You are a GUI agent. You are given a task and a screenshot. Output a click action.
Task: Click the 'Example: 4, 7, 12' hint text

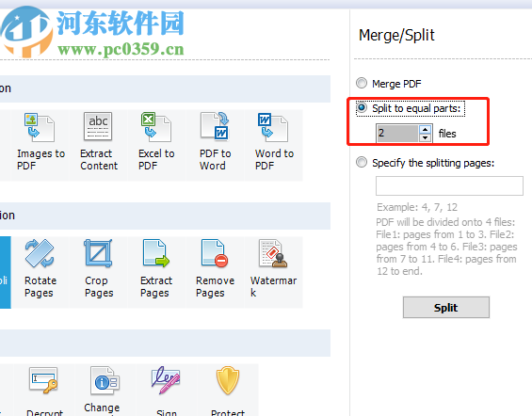click(417, 207)
